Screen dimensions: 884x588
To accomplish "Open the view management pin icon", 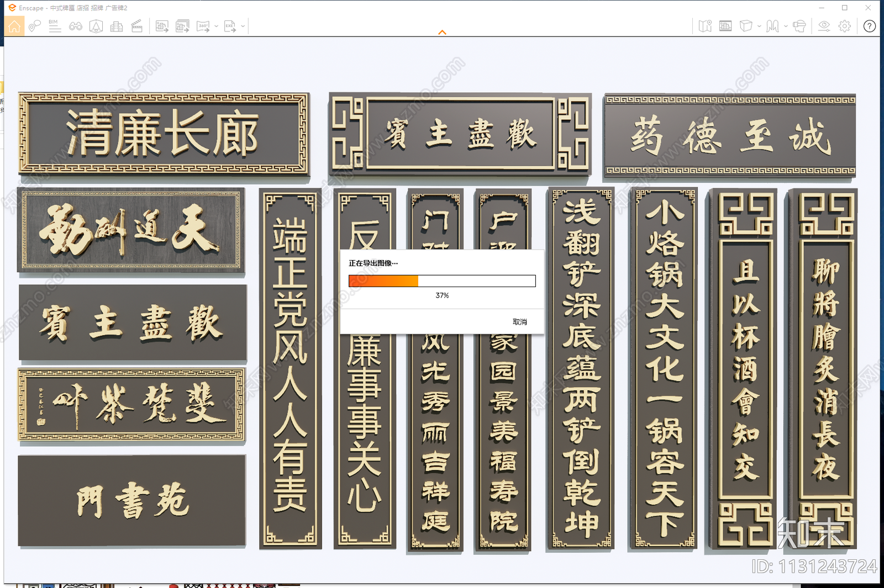I will [34, 26].
